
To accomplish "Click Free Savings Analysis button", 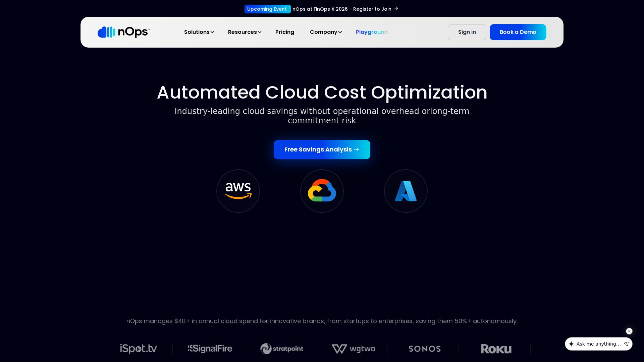I will tap(322, 149).
